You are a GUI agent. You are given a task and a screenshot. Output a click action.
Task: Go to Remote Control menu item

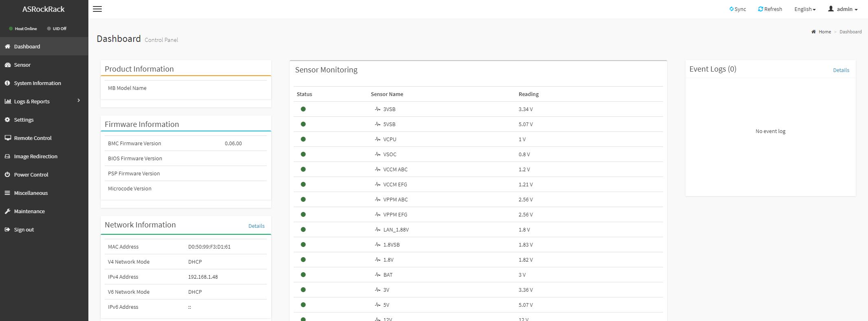click(33, 138)
